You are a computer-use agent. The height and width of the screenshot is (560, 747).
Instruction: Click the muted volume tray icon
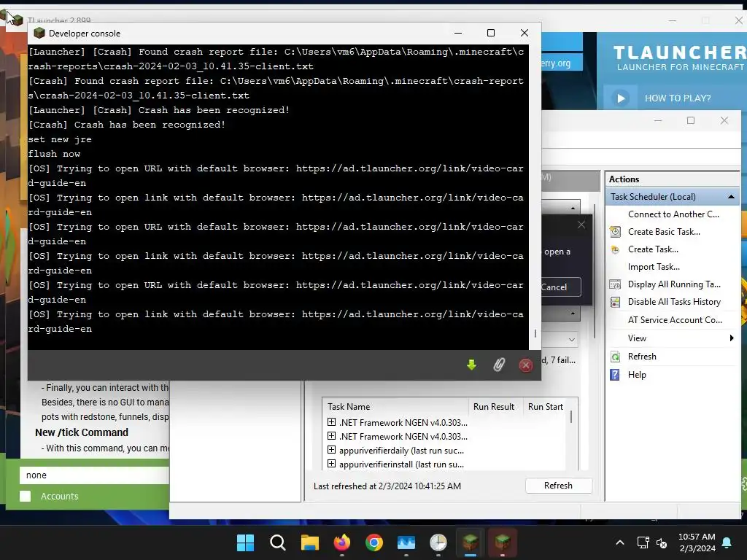click(661, 542)
